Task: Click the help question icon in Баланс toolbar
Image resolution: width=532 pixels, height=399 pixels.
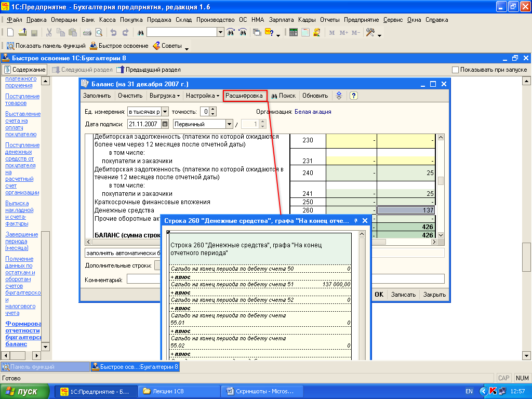Action: pos(353,96)
